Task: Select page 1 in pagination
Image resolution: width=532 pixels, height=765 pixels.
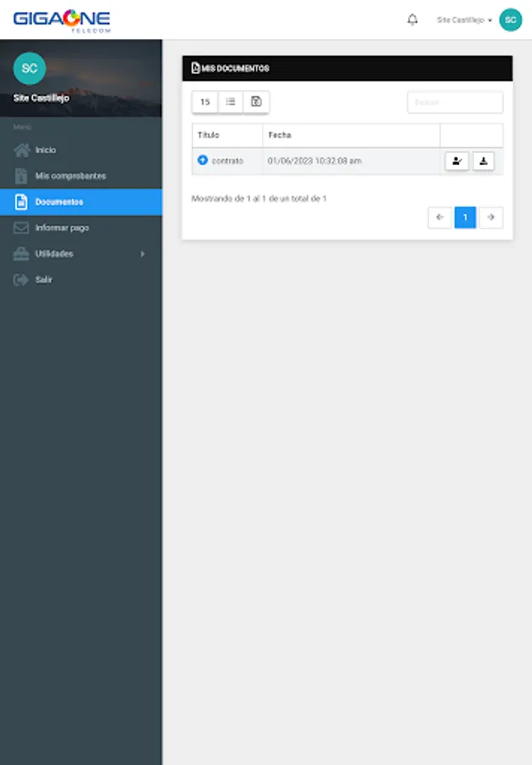Action: [x=465, y=217]
